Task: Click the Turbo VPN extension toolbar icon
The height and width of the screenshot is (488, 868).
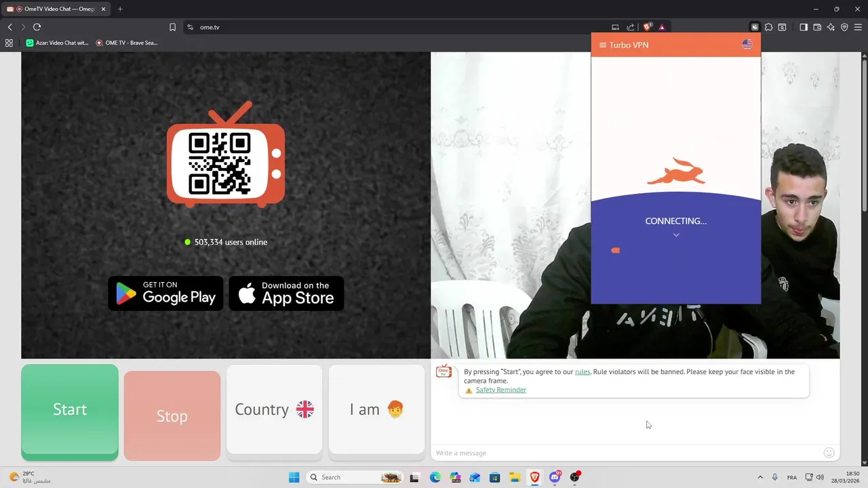Action: (754, 27)
